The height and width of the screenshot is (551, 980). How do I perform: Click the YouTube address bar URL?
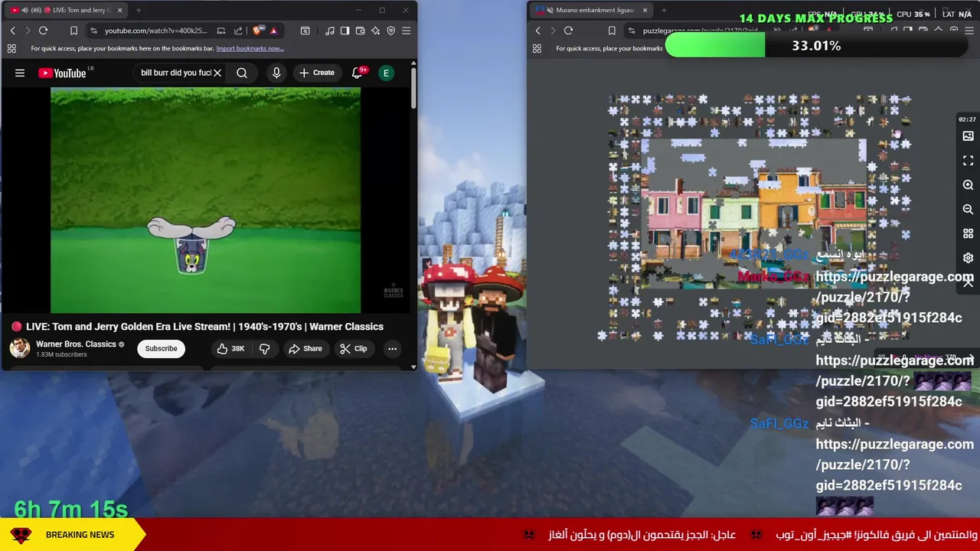(x=156, y=31)
